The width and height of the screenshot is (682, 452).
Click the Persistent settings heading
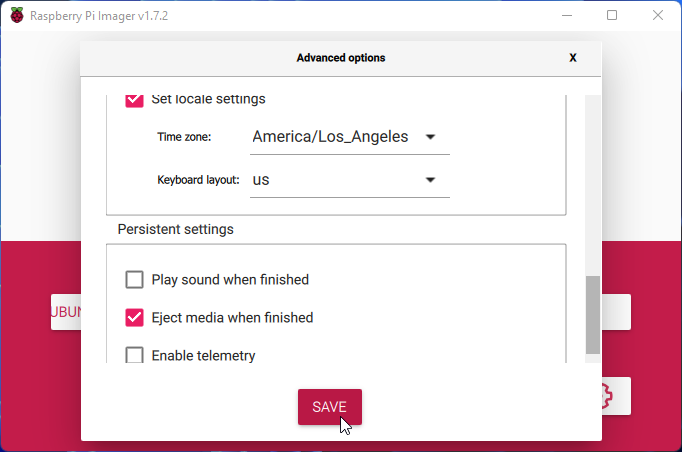click(176, 229)
